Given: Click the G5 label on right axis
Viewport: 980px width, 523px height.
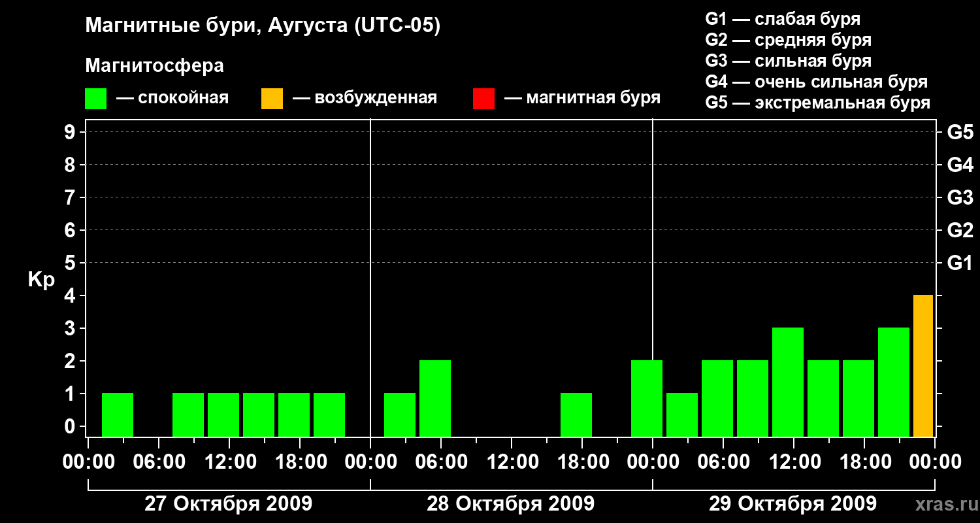Looking at the screenshot, I should click(x=960, y=132).
